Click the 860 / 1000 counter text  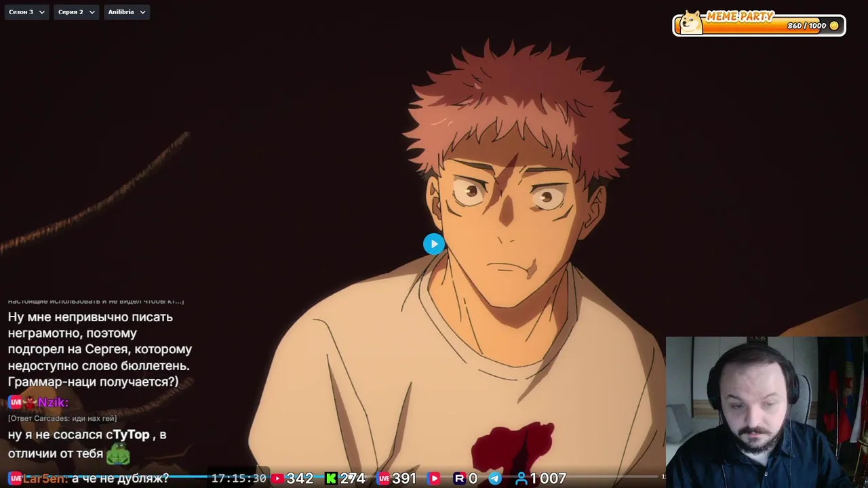[x=807, y=26]
